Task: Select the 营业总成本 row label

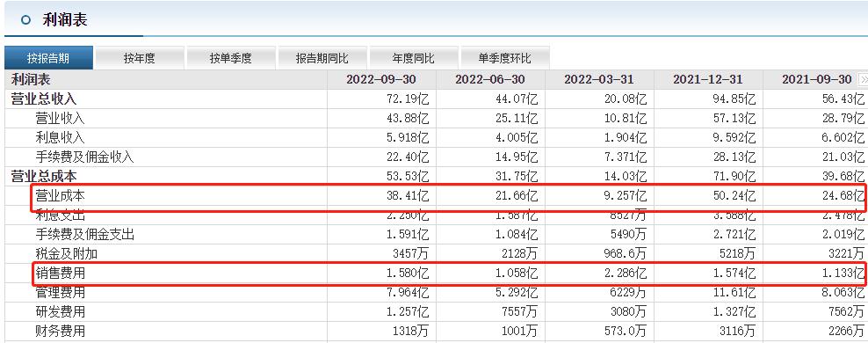Action: (44, 177)
